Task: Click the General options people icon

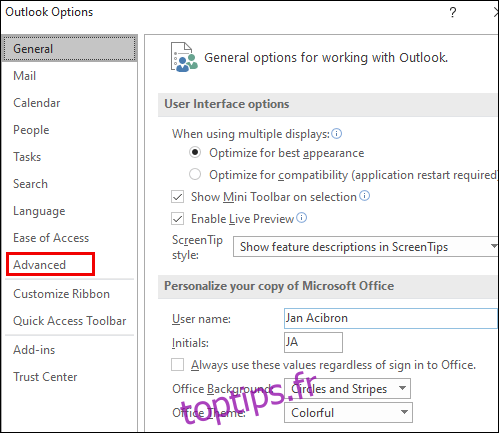Action: [184, 57]
